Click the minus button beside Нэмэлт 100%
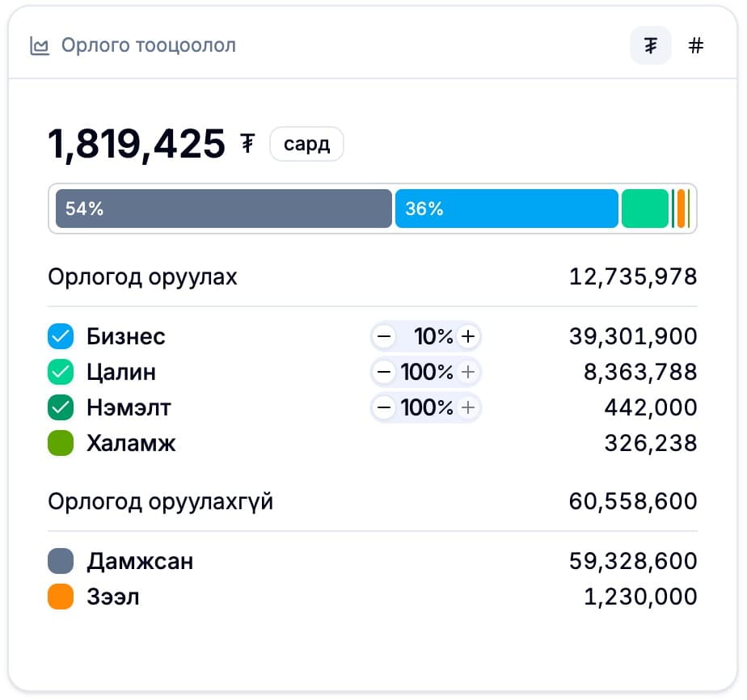747x700 pixels. 384,407
